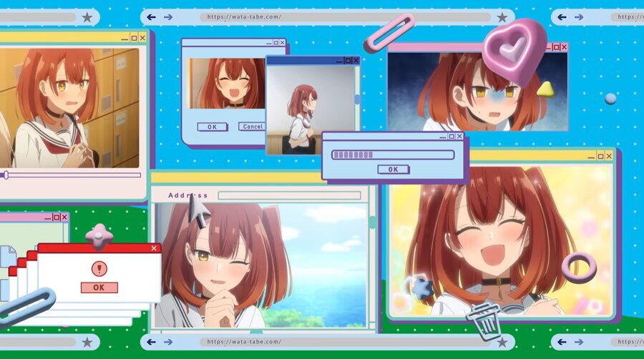Viewport: 644px width, 359px height.
Task: Click the video slider handle in the top left window
Action: coord(6,175)
